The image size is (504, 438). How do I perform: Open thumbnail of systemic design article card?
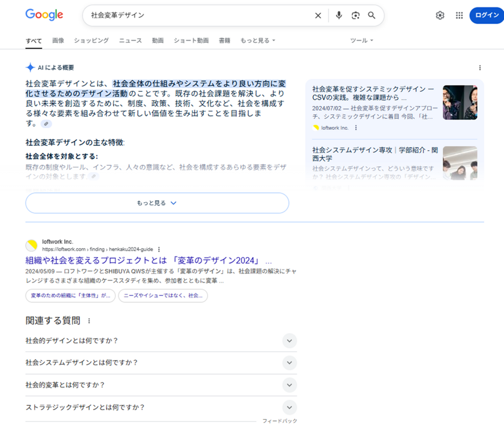click(460, 103)
